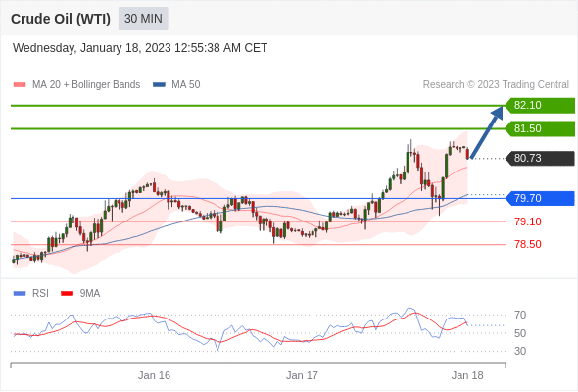Click the RSI 30 level label
Image resolution: width=578 pixels, height=392 pixels.
tap(520, 351)
